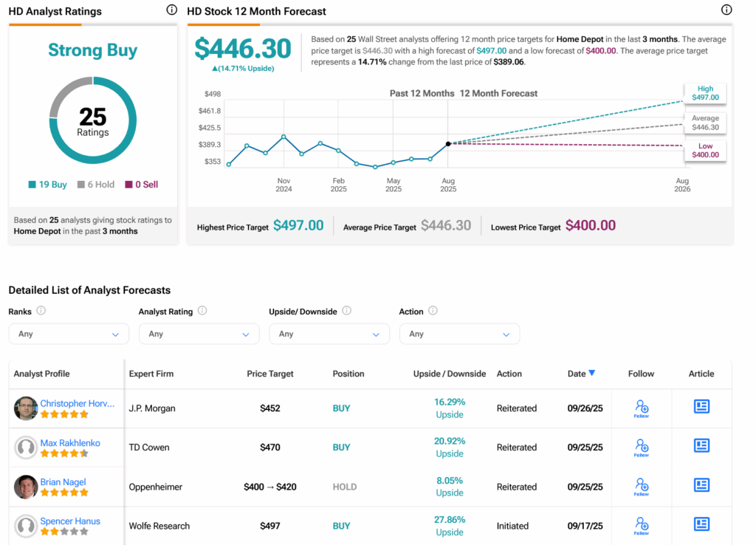Open Max Rakhlenko profile link

[x=70, y=443]
